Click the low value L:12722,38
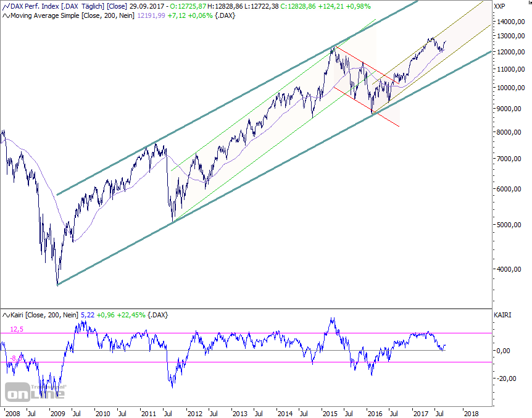 [262, 6]
